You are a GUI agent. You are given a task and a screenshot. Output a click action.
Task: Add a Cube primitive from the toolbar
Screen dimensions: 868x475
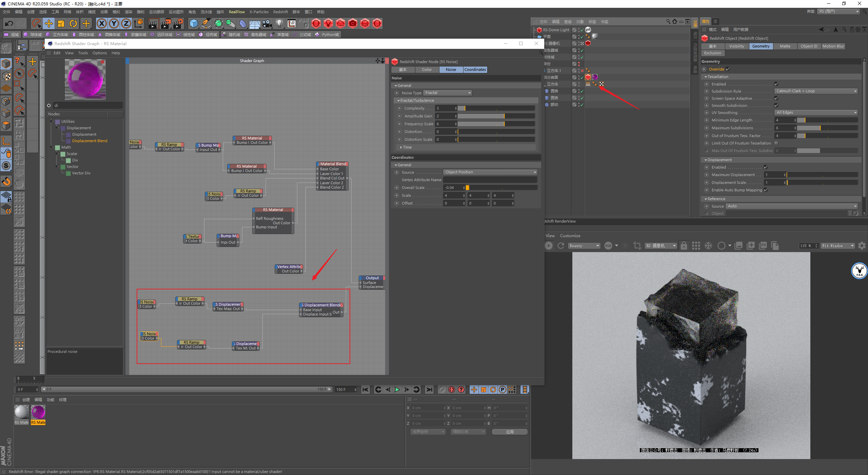(x=194, y=23)
